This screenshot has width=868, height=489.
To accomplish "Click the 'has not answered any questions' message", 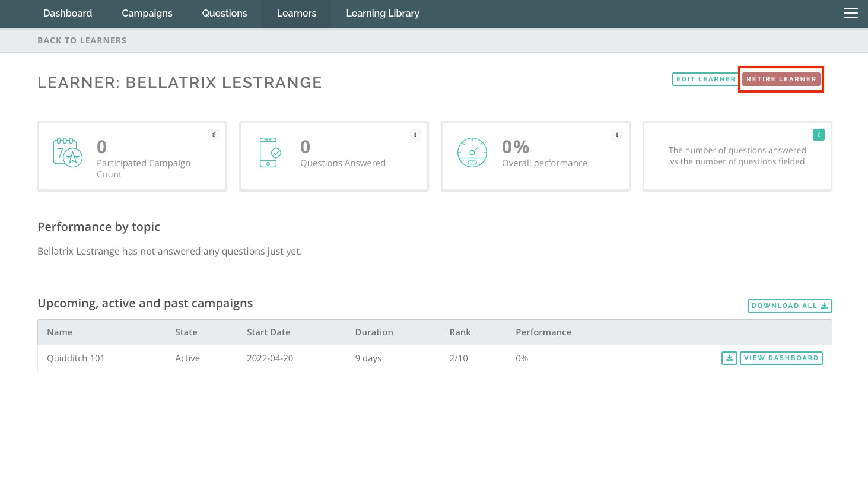I will [x=170, y=252].
